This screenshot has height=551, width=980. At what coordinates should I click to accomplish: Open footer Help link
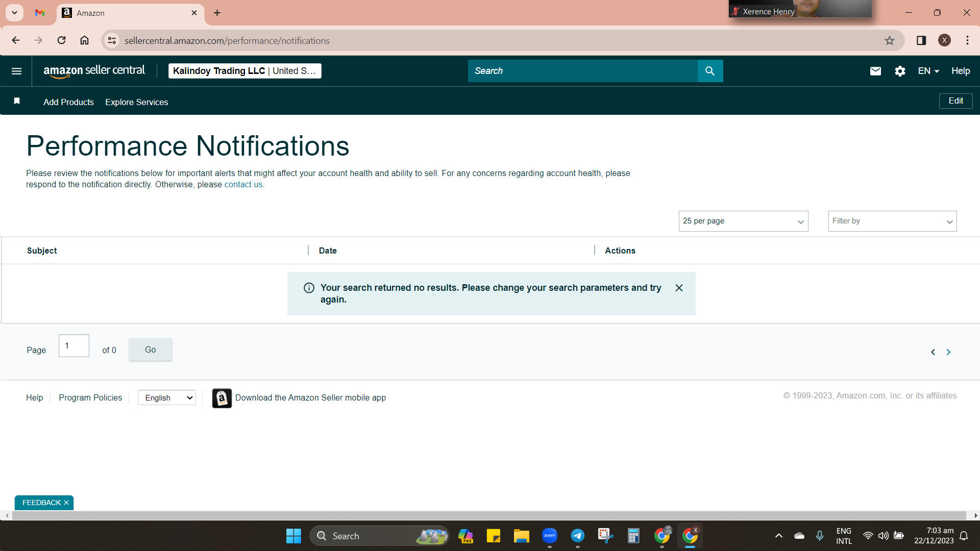point(34,397)
